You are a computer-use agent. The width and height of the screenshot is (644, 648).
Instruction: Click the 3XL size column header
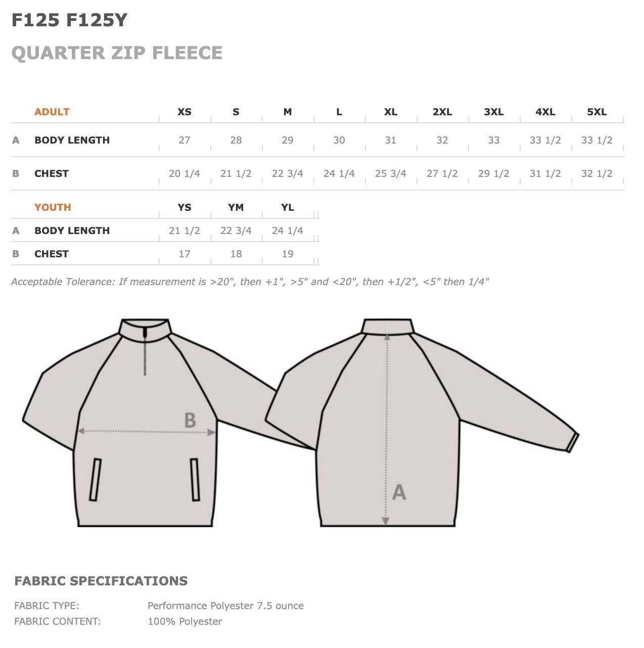[493, 112]
